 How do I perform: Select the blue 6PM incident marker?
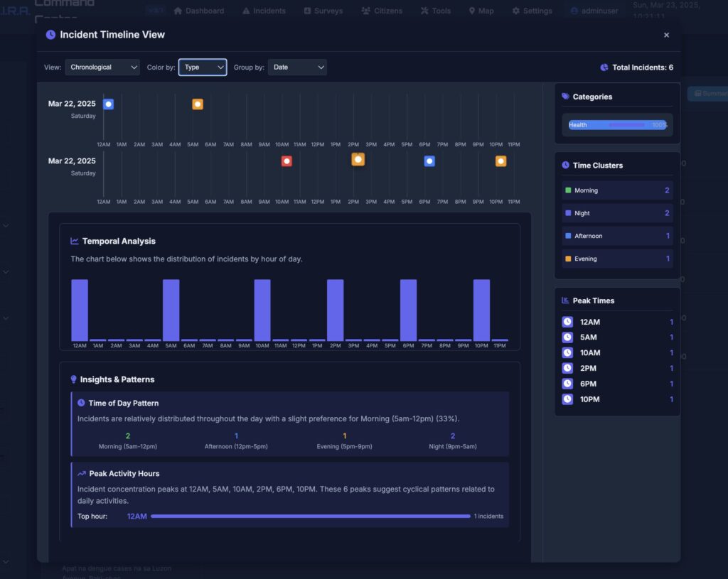pos(429,161)
